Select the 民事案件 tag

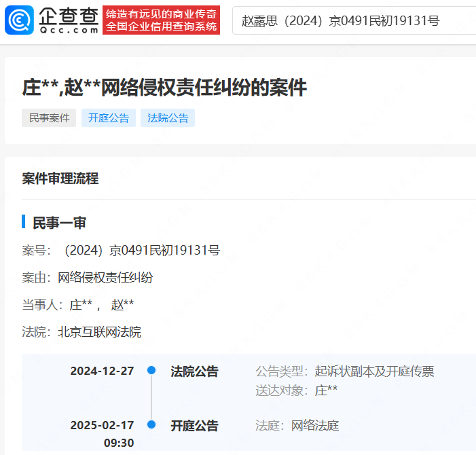pyautogui.click(x=49, y=117)
